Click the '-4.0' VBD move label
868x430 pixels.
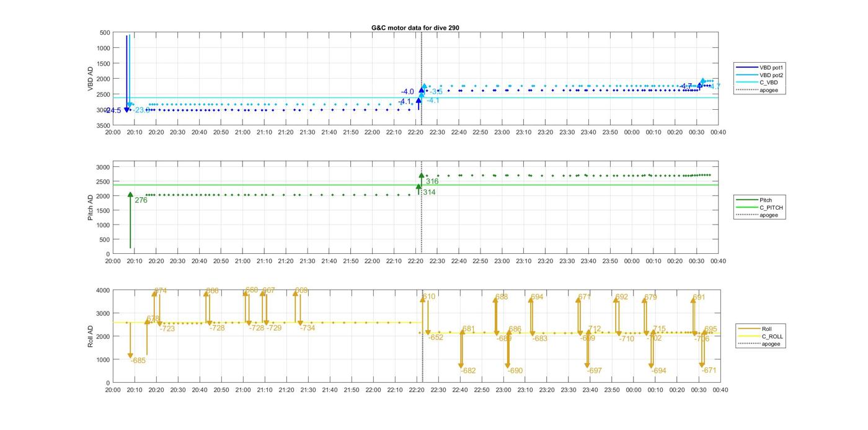(x=407, y=92)
